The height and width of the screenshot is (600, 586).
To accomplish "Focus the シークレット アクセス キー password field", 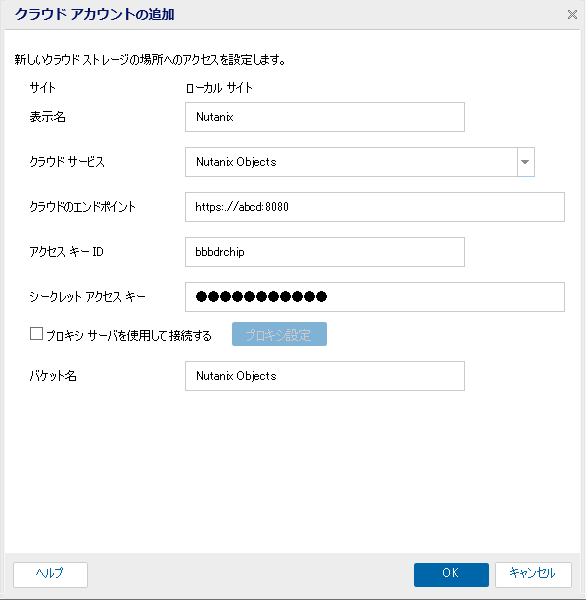I will tap(375, 297).
